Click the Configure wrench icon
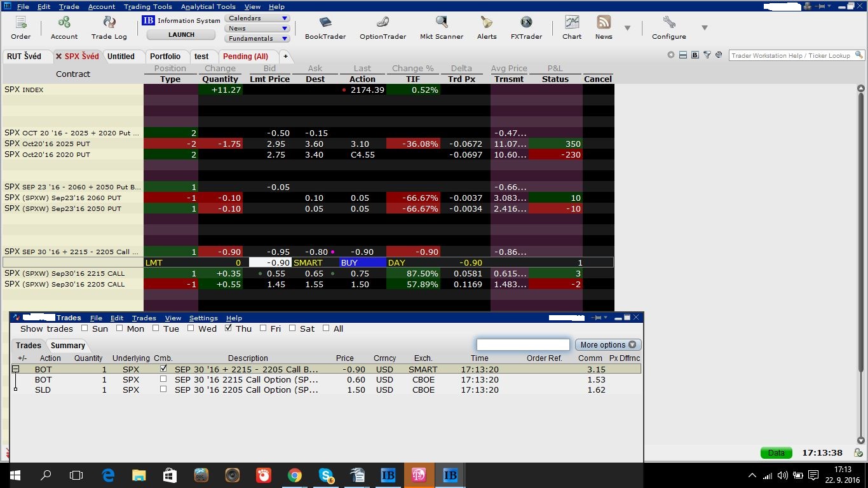Image resolution: width=868 pixels, height=488 pixels. pos(668,23)
